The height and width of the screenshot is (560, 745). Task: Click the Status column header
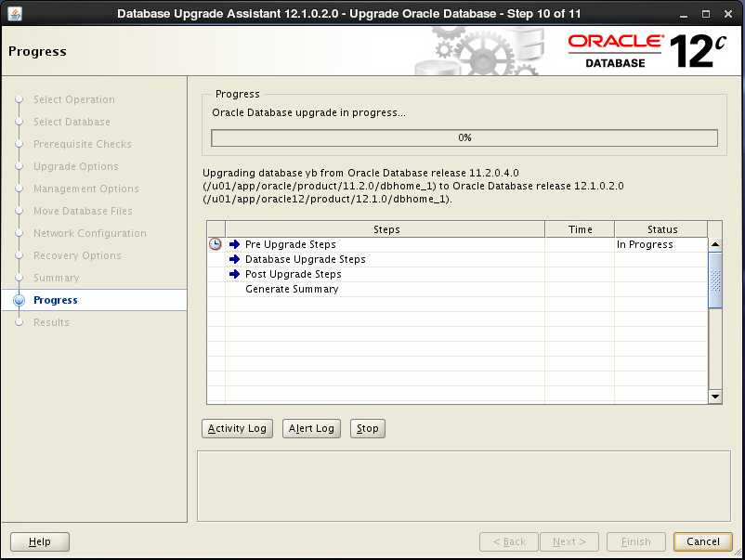(x=661, y=229)
